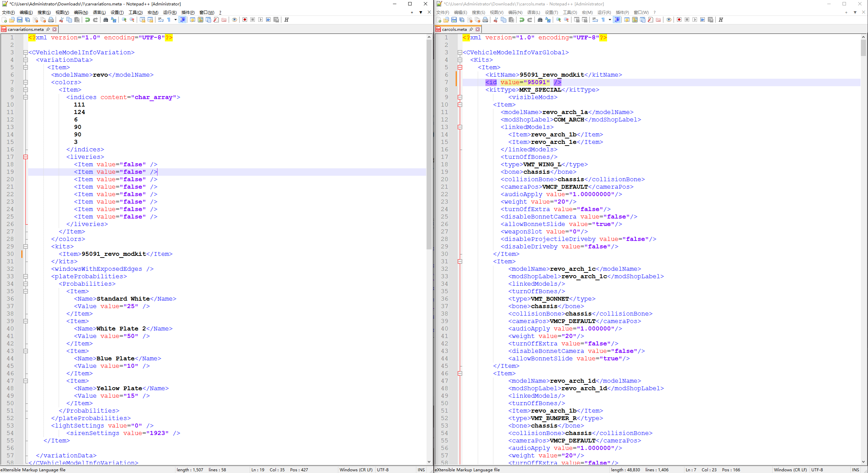Click INS mode in carvariations.meta status bar
This screenshot has height=473, width=868.
point(421,470)
